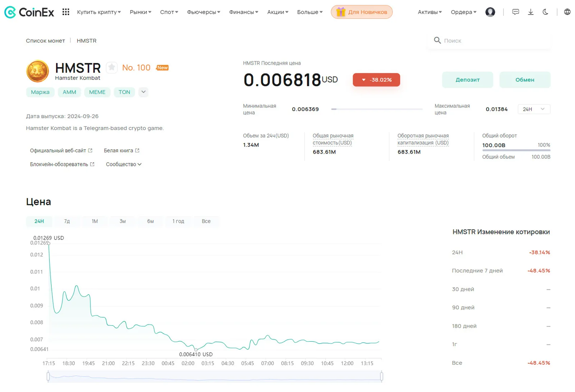Click the CoinEx logo
This screenshot has height=392, width=575.
(x=29, y=12)
